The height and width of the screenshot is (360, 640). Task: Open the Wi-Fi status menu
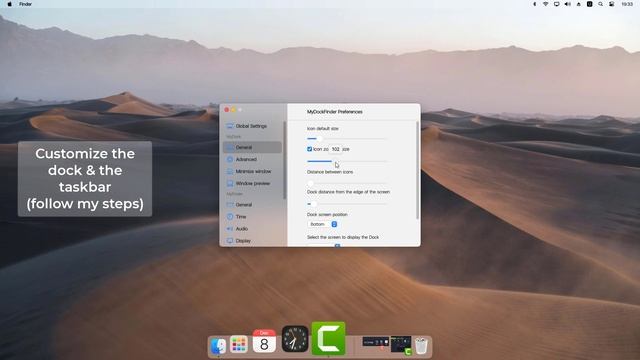tap(545, 4)
